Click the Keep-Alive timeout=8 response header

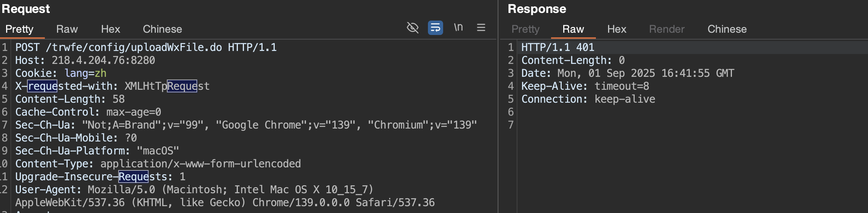[585, 86]
